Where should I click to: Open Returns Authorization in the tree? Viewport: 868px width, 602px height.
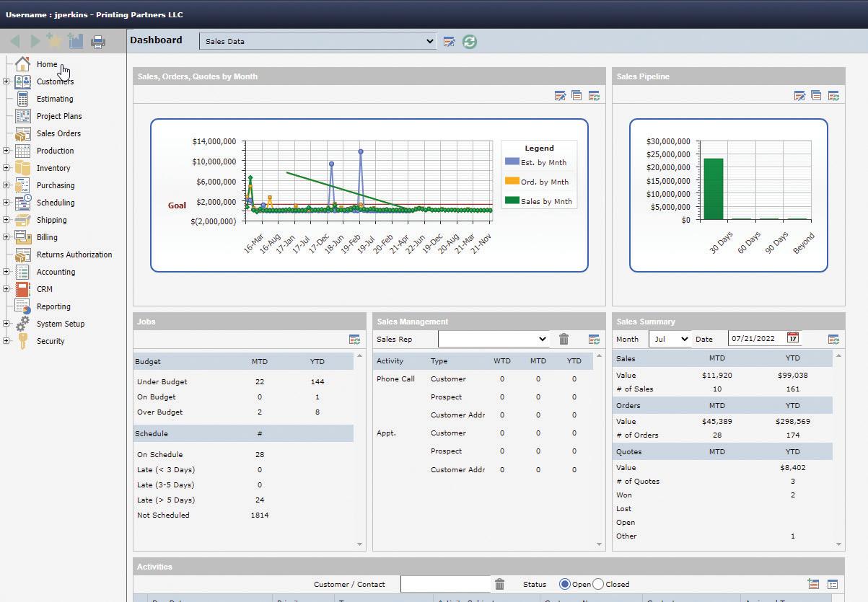(74, 254)
